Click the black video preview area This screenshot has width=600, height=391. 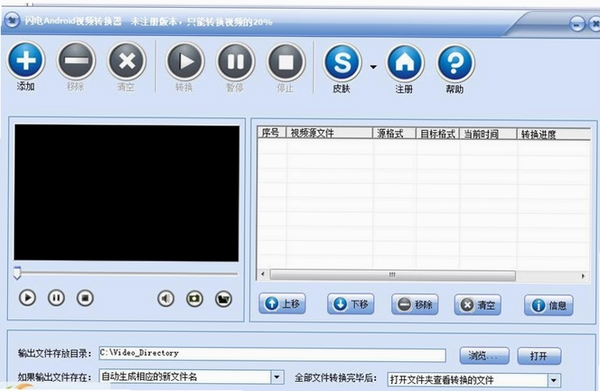pos(127,193)
